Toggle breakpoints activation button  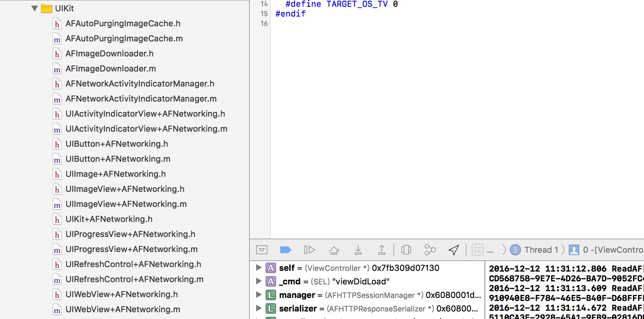[x=286, y=250]
